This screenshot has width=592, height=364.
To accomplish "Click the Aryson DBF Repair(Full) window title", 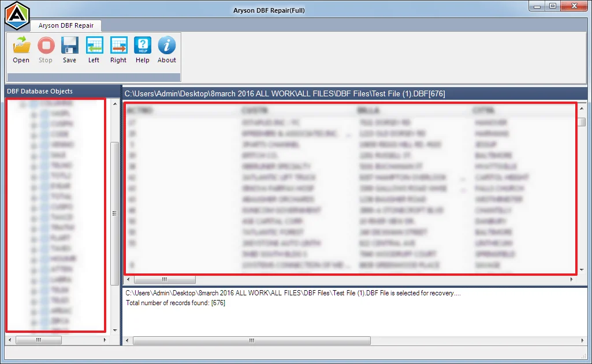I will (269, 10).
